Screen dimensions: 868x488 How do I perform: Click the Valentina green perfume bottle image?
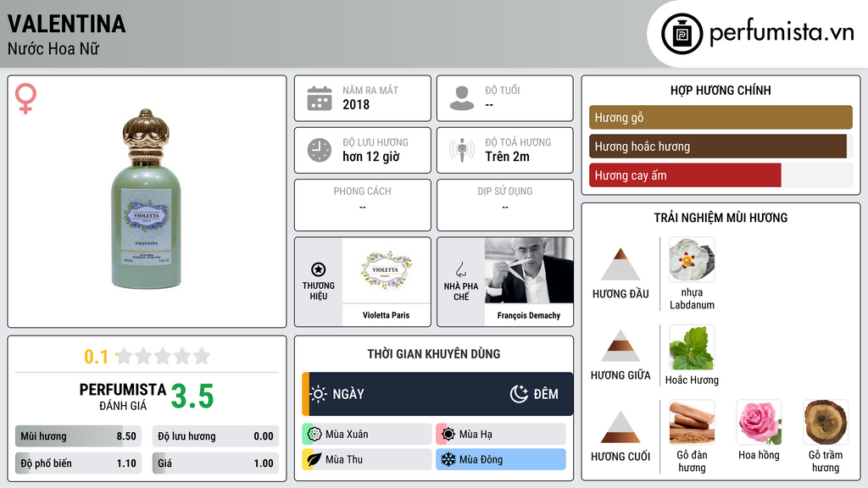tap(146, 199)
